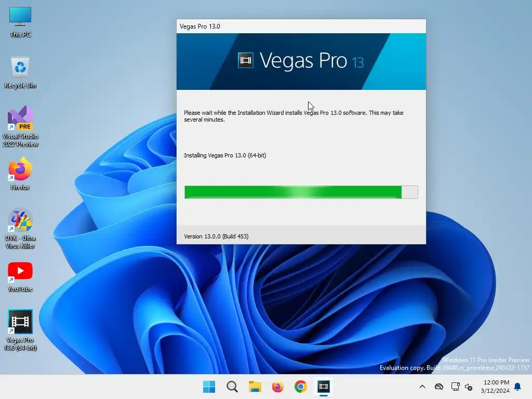
Task: Click the OneDrive cloud tray icon
Action: [439, 387]
